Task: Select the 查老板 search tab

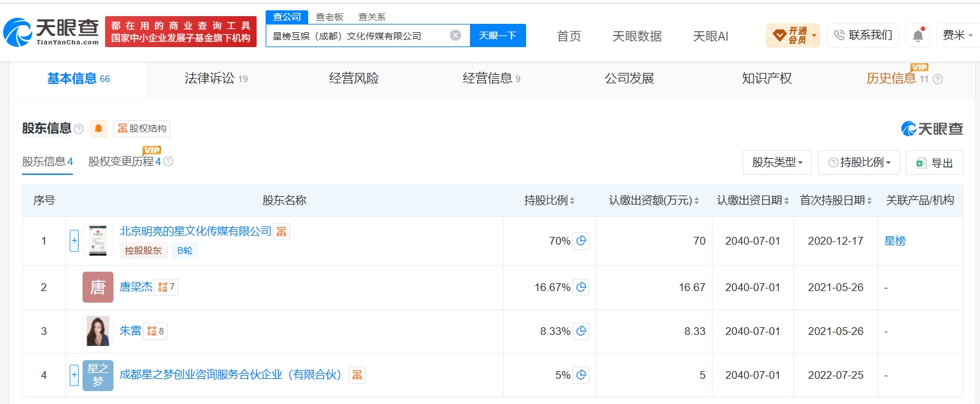Action: click(329, 17)
